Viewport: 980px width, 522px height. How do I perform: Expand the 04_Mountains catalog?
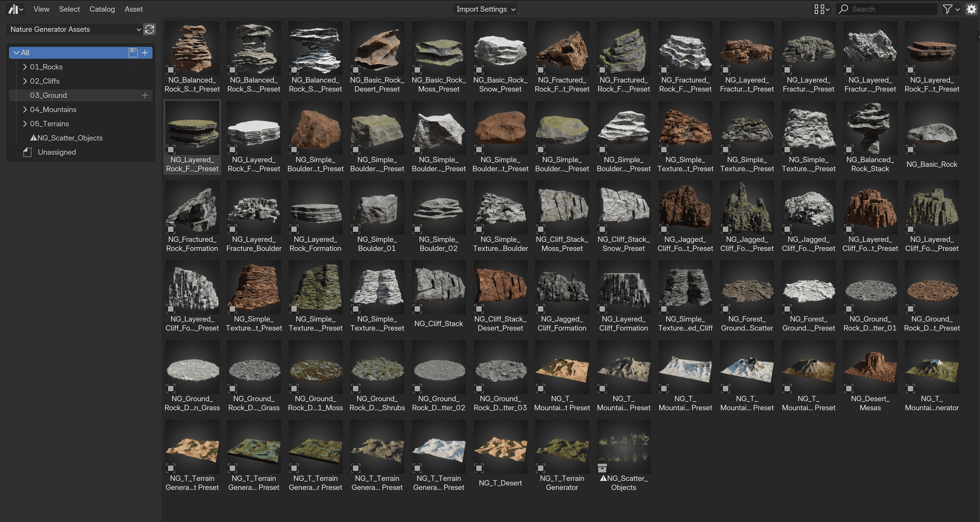[x=25, y=109]
